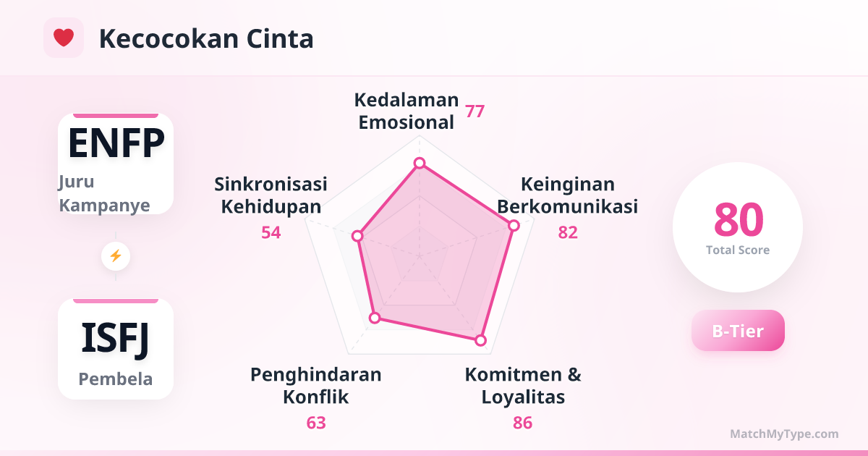Select the ISFJ personality card
The height and width of the screenshot is (456, 868).
click(116, 349)
